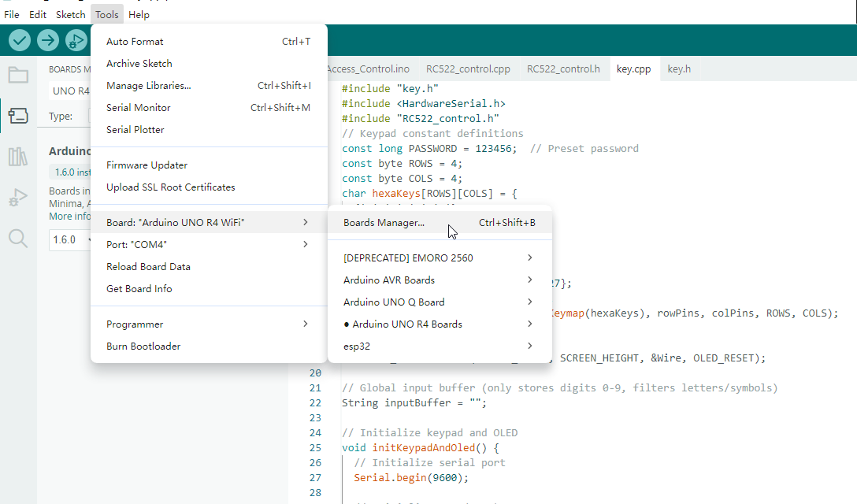This screenshot has width=857, height=504.
Task: Follow the More info link
Action: (x=69, y=217)
